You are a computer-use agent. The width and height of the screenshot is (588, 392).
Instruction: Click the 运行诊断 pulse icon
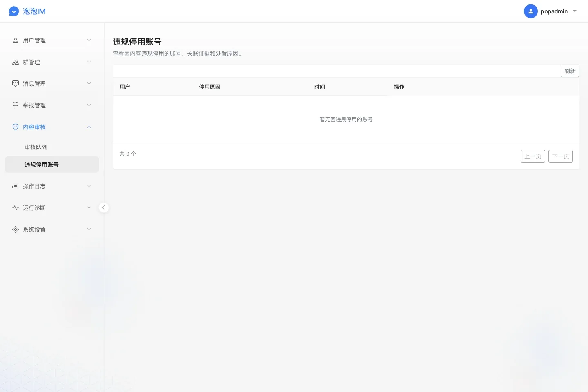point(16,208)
